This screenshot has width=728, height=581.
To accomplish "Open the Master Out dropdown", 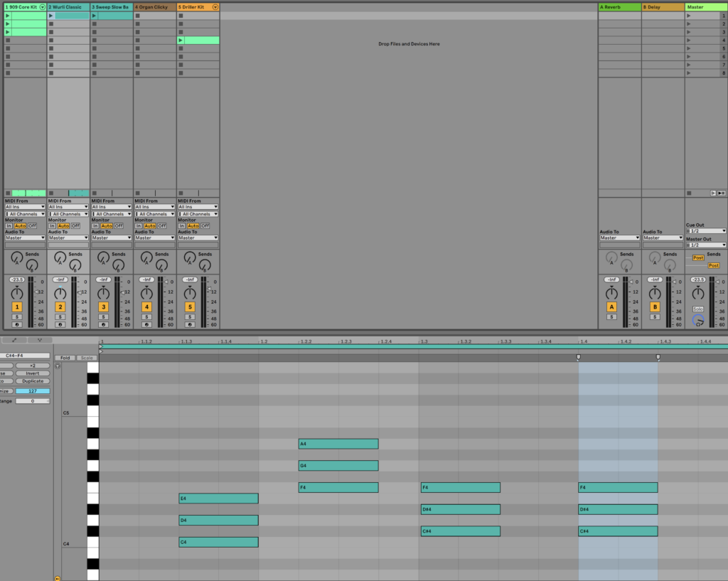I will [706, 245].
